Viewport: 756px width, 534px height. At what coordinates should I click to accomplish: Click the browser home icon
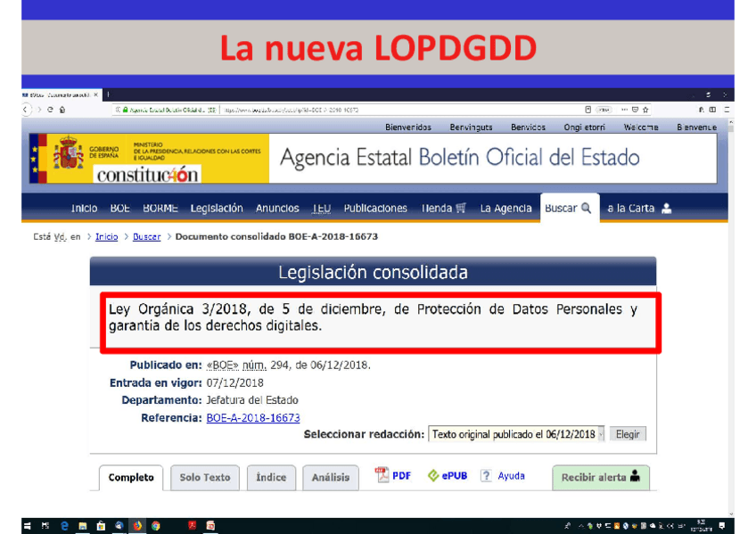click(x=62, y=110)
